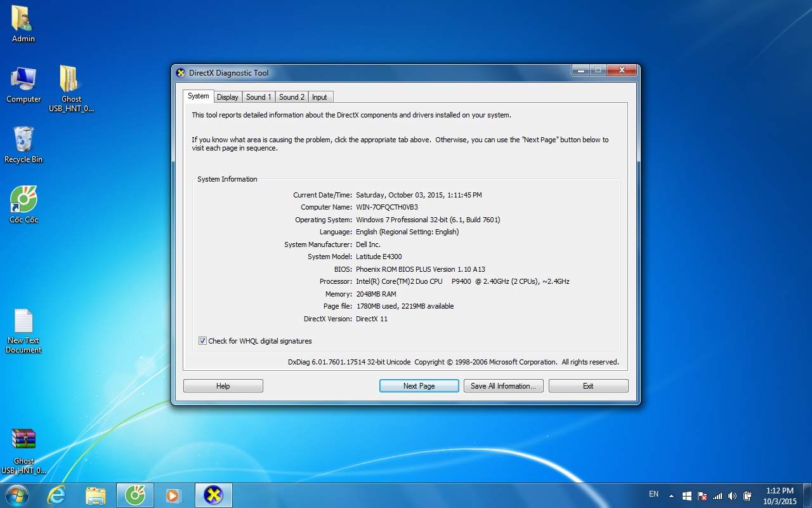The width and height of the screenshot is (812, 508).
Task: Click the DirectX Diagnostic taskbar button
Action: (x=214, y=495)
